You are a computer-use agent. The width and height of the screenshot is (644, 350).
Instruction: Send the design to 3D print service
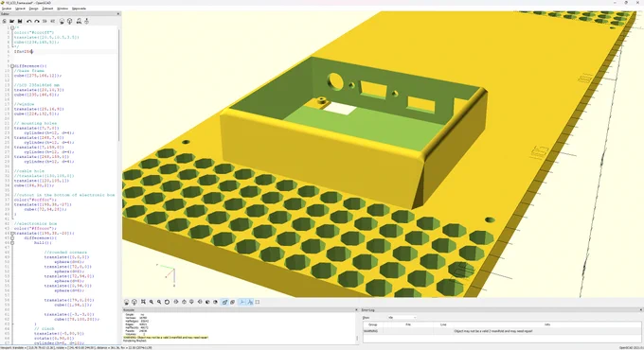[87, 21]
